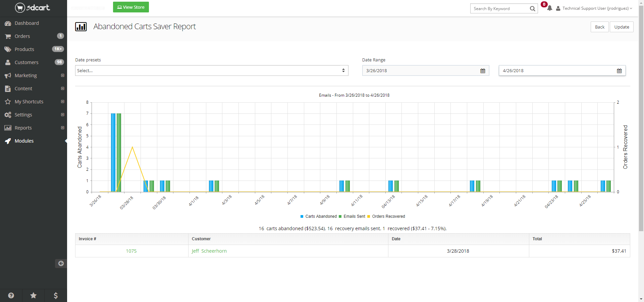644x302 pixels.
Task: Open favorites star icon in the bottom bar
Action: point(34,295)
